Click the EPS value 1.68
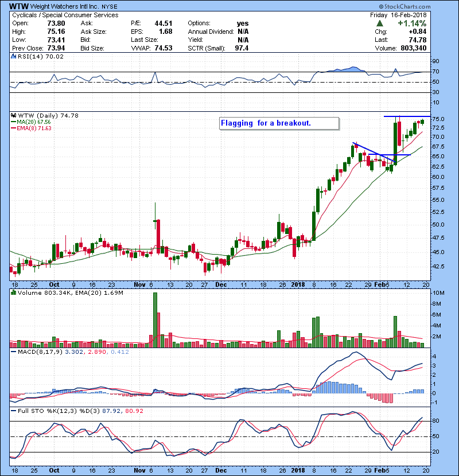This screenshot has width=459, height=476. (166, 32)
